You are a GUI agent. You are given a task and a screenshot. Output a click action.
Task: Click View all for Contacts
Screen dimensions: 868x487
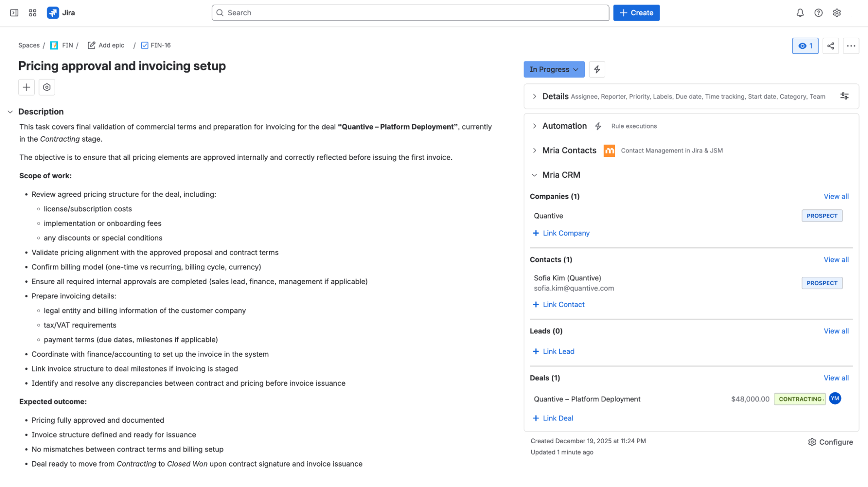836,259
